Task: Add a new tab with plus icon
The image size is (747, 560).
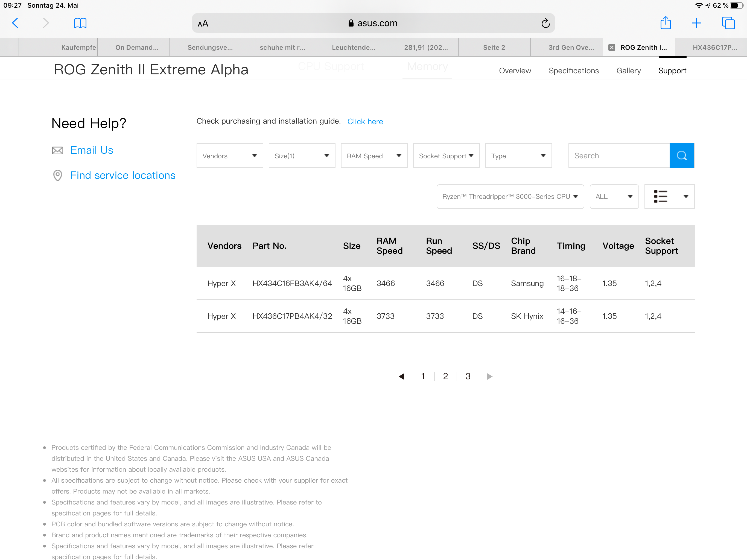Action: (x=696, y=23)
